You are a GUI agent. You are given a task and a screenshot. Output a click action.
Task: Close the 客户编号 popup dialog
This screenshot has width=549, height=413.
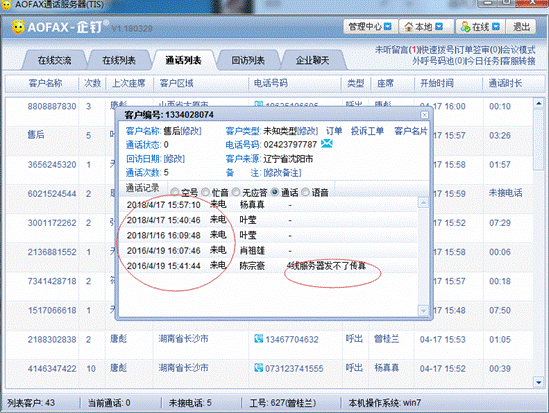click(x=424, y=115)
